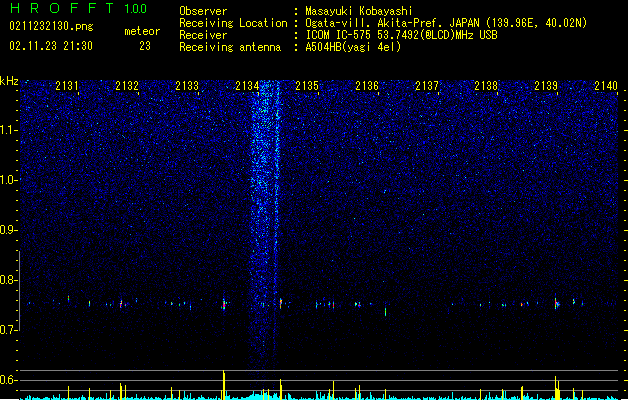Click the 0.9 kHz frequency axis label
629x400 pixels.
coord(9,230)
